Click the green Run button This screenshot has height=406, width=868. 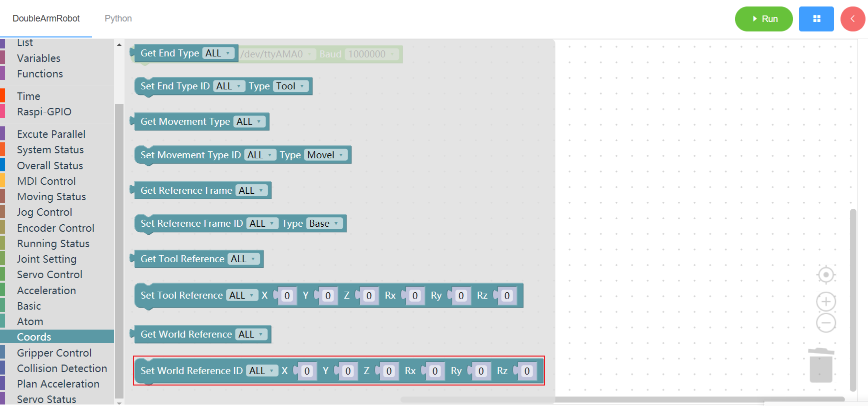(x=763, y=19)
